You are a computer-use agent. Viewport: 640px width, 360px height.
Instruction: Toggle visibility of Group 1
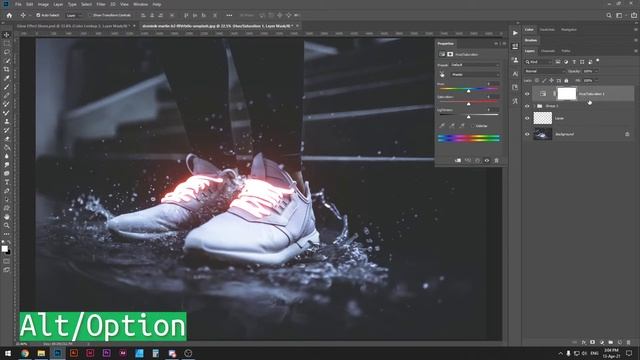(x=527, y=106)
